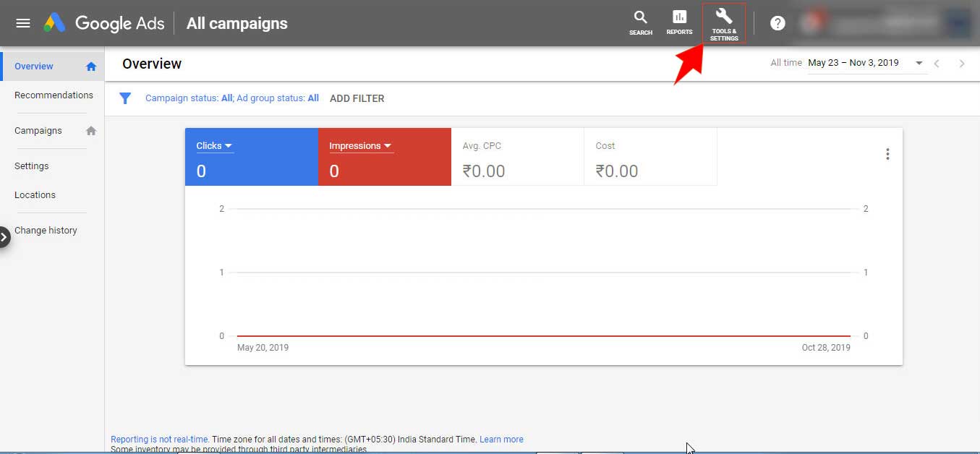This screenshot has height=454, width=980.
Task: Click the Learn more link
Action: [501, 440]
